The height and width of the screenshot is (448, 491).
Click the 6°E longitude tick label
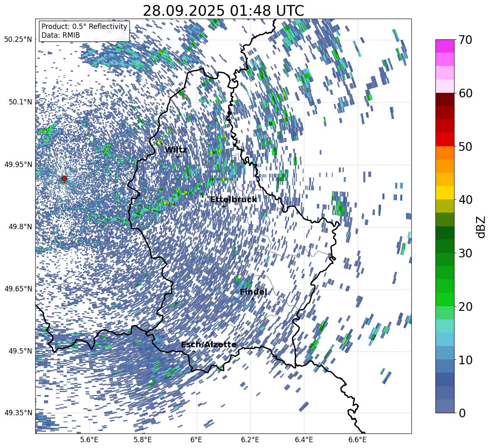[x=196, y=440]
